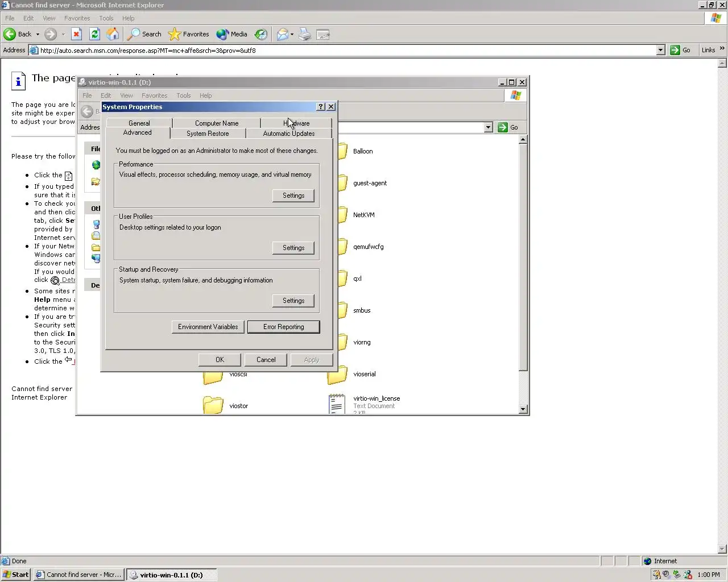
Task: Click the viorng folder icon
Action: [342, 342]
